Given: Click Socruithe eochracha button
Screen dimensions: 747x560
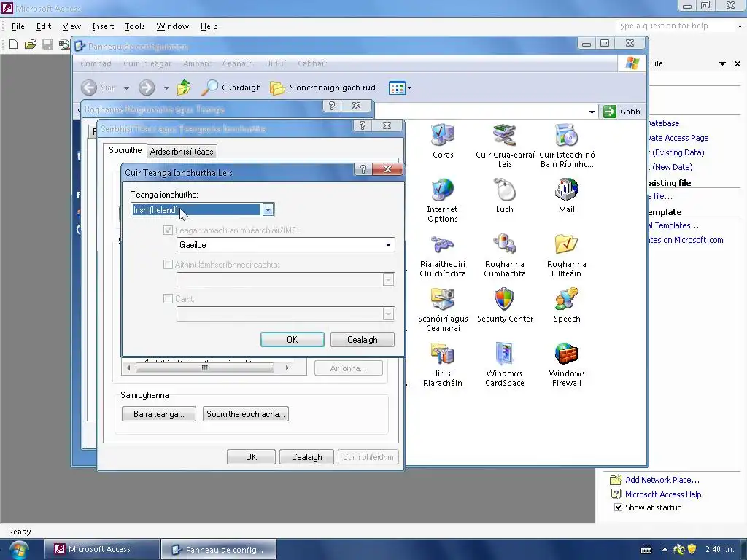Looking at the screenshot, I should 245,414.
